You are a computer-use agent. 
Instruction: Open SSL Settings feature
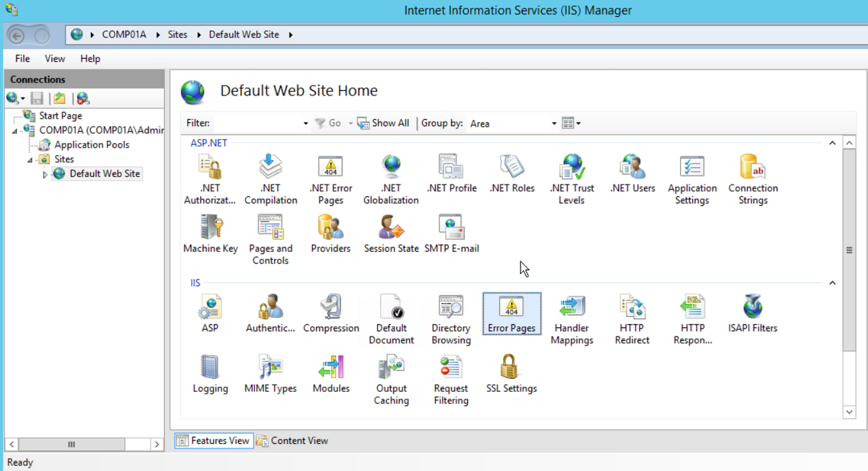511,374
